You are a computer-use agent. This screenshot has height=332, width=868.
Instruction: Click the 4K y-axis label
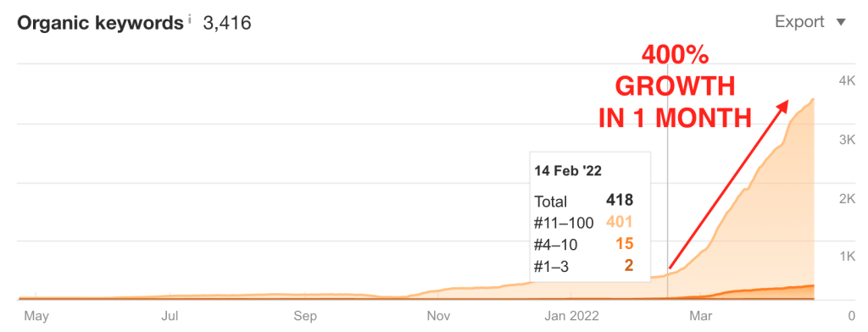pos(847,80)
